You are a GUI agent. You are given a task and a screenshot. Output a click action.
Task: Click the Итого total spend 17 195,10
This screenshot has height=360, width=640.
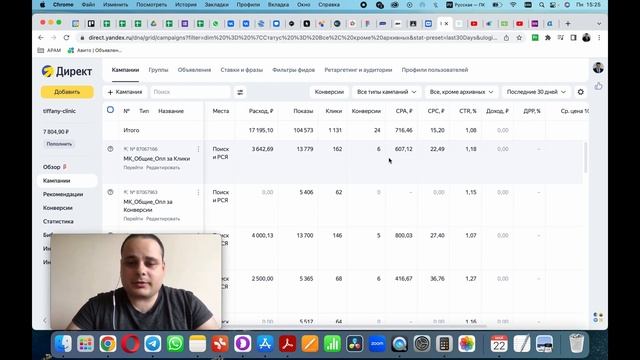[261, 130]
